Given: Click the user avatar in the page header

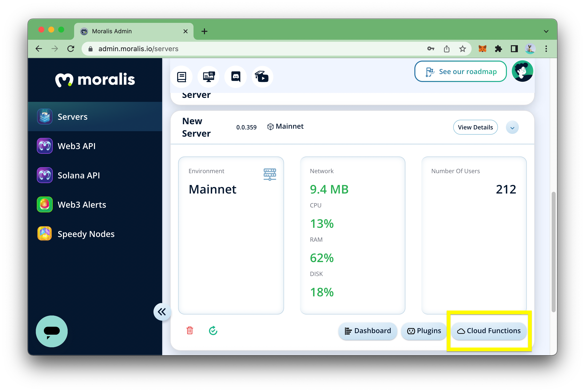Looking at the screenshot, I should coord(522,72).
